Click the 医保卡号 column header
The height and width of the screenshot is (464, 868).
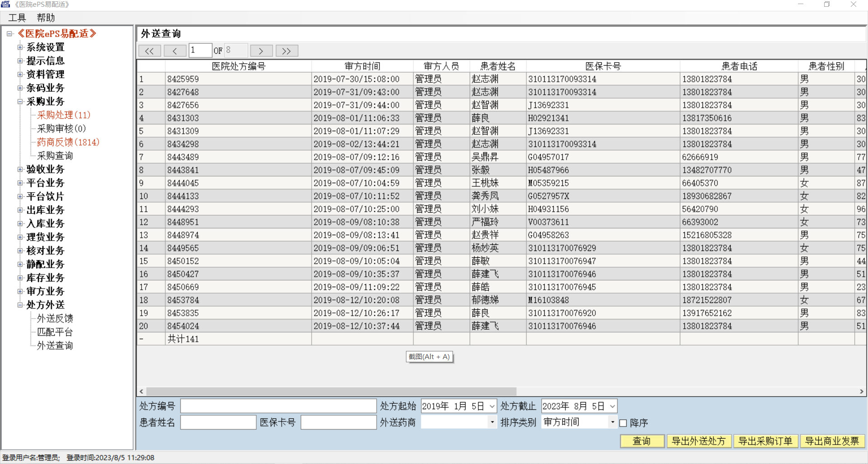(x=603, y=66)
